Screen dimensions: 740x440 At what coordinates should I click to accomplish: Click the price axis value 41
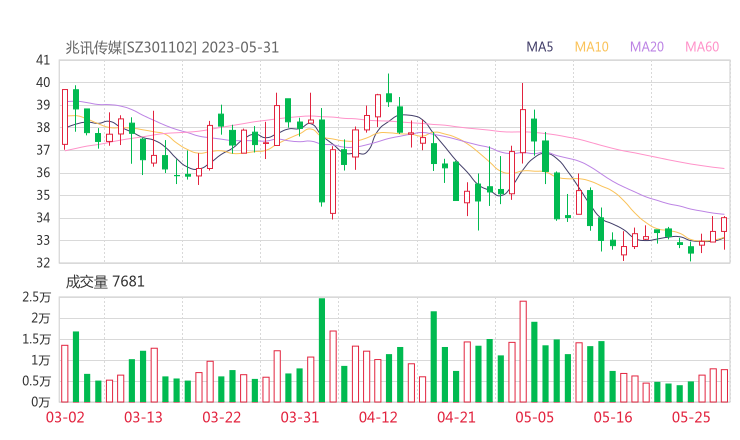click(x=43, y=60)
